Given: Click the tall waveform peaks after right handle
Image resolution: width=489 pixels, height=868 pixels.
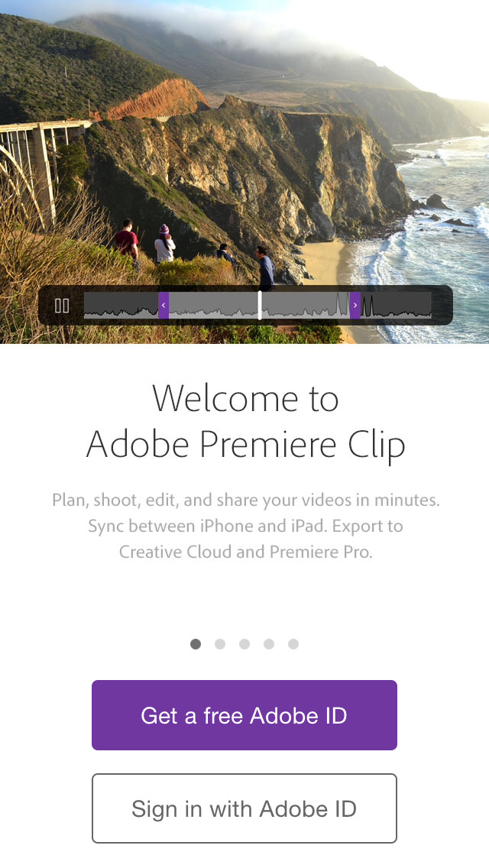Looking at the screenshot, I should tap(368, 306).
